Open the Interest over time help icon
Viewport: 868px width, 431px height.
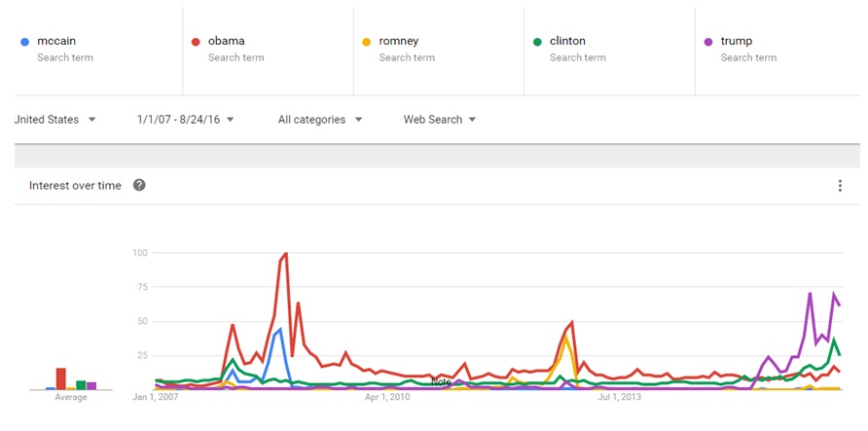[139, 186]
